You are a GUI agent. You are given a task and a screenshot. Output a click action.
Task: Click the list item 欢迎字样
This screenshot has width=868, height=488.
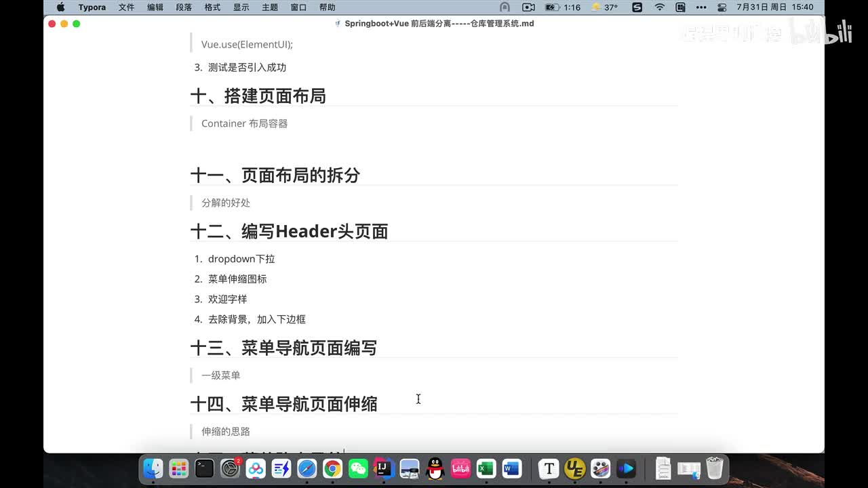(228, 299)
